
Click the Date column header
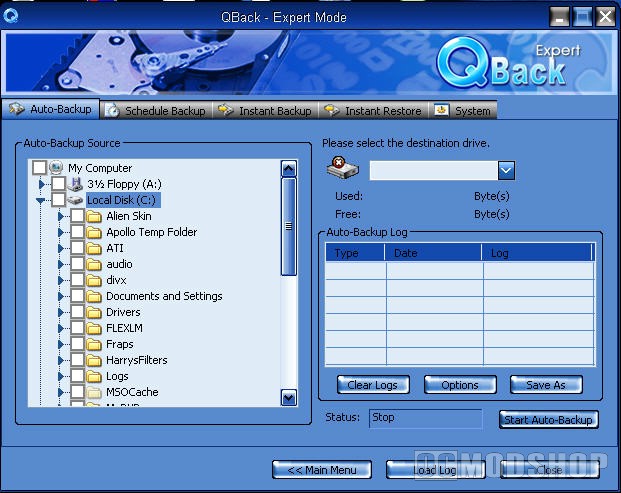pyautogui.click(x=433, y=253)
